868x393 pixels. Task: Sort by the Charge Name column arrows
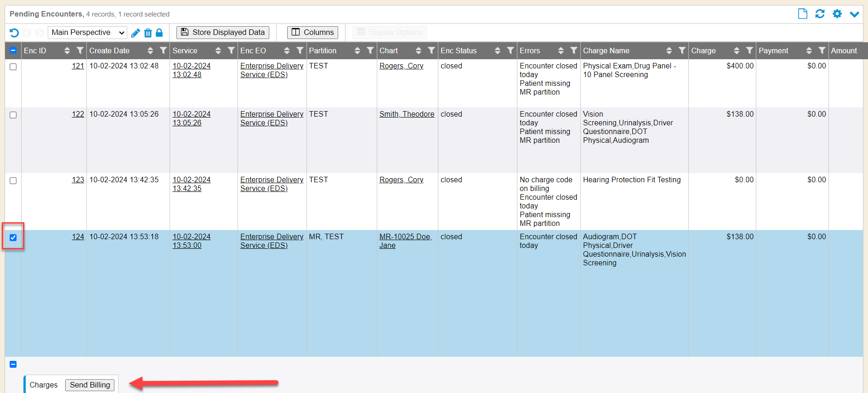[669, 51]
